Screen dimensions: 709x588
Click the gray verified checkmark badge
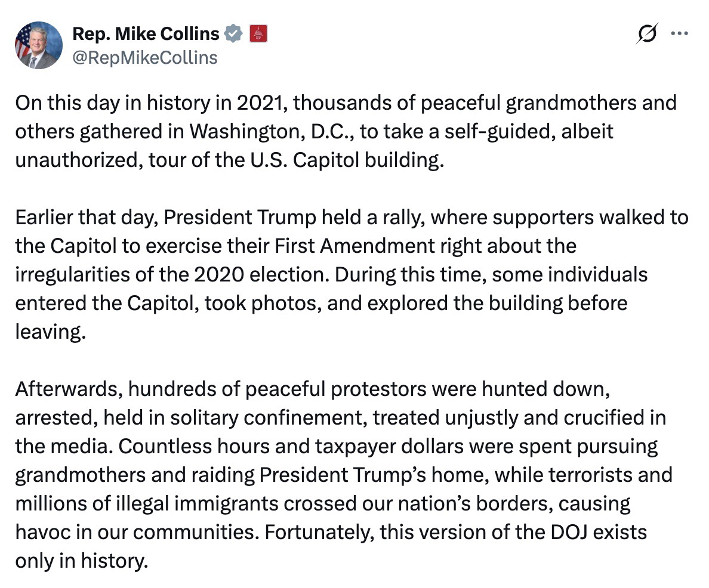233,35
